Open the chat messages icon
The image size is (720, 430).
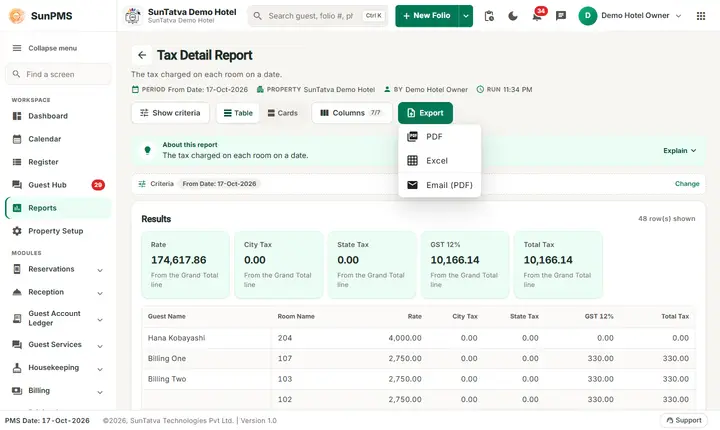point(561,16)
